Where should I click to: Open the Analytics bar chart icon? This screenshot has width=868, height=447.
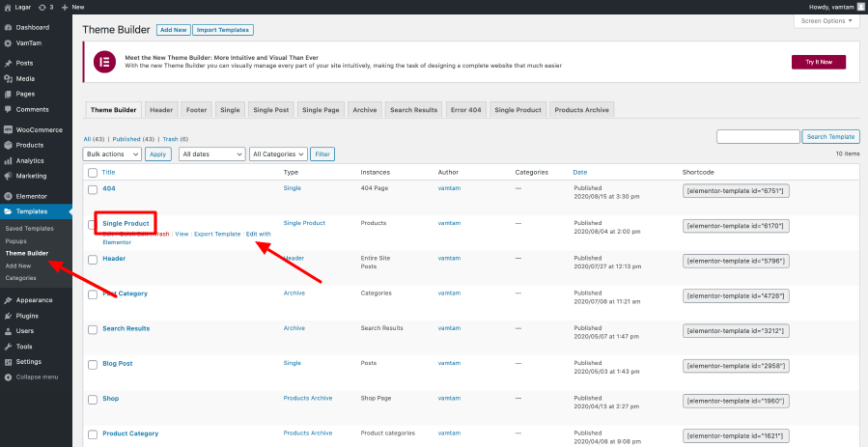click(8, 161)
